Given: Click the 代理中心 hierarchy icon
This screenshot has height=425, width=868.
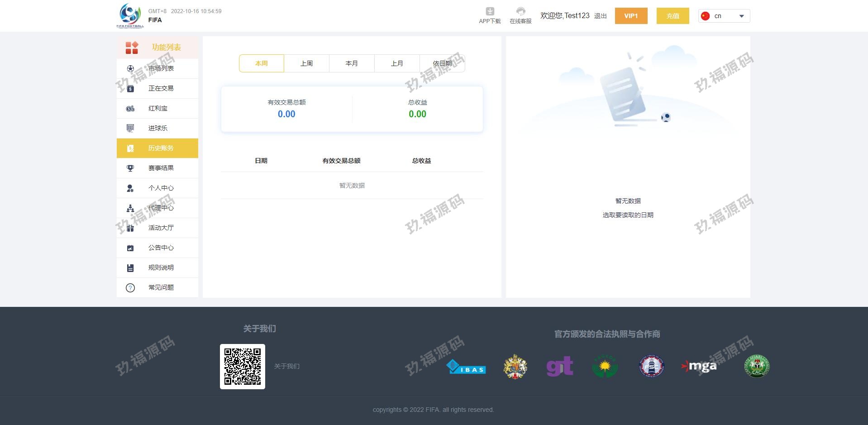Looking at the screenshot, I should click(130, 208).
